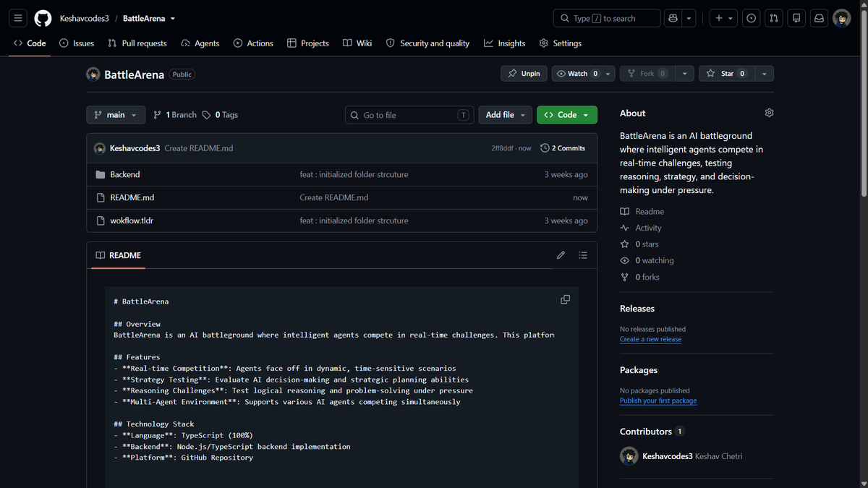Open the Fork options dropdown arrow
868x488 pixels.
click(684, 74)
